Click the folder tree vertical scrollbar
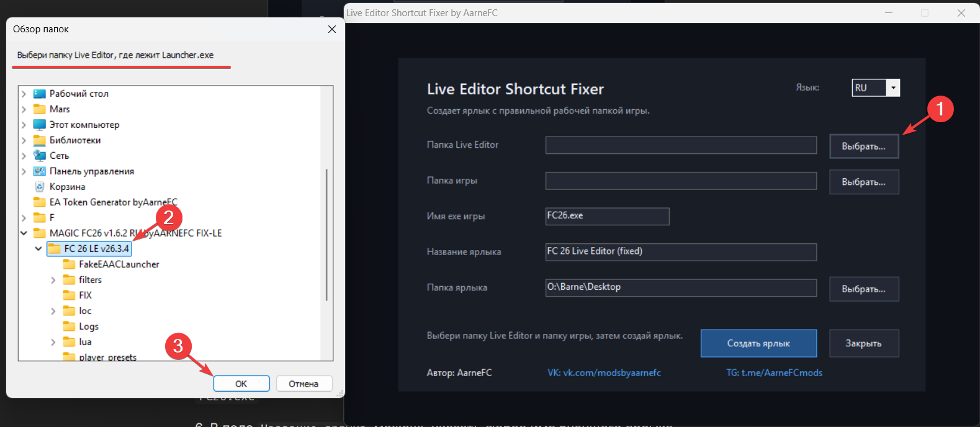 [326, 235]
